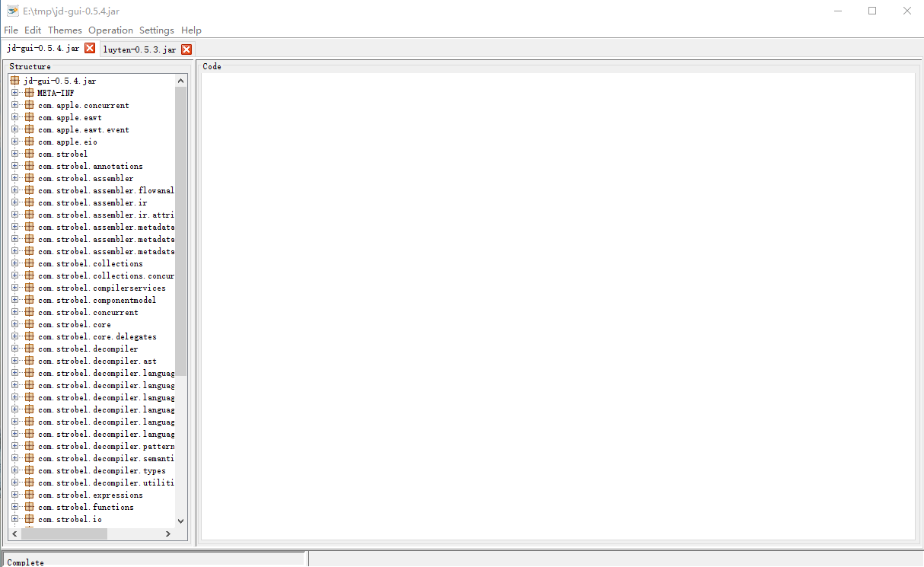Expand the com.strobel.core.delegates package node
This screenshot has height=567, width=924.
[15, 336]
